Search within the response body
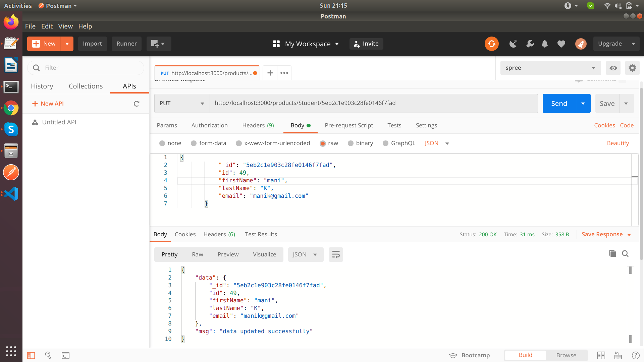 pyautogui.click(x=625, y=254)
